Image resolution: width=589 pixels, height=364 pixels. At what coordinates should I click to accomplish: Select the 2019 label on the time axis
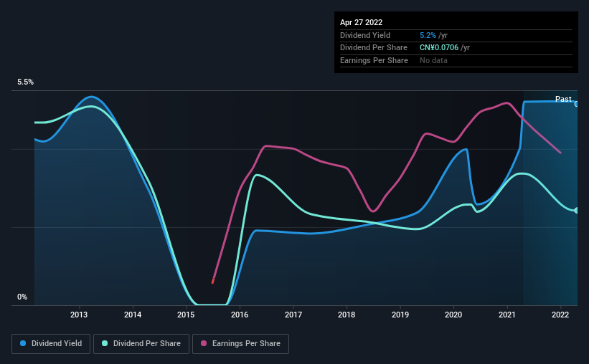[x=400, y=315]
